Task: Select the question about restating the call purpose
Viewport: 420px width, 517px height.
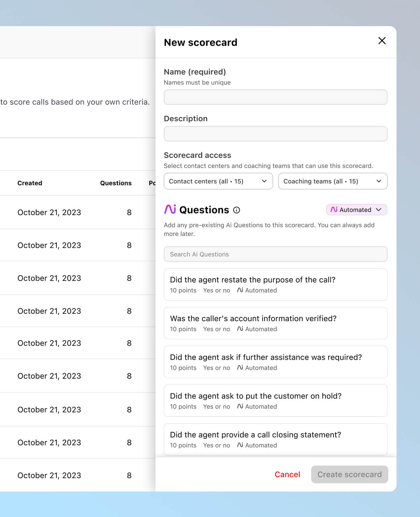Action: [x=275, y=284]
